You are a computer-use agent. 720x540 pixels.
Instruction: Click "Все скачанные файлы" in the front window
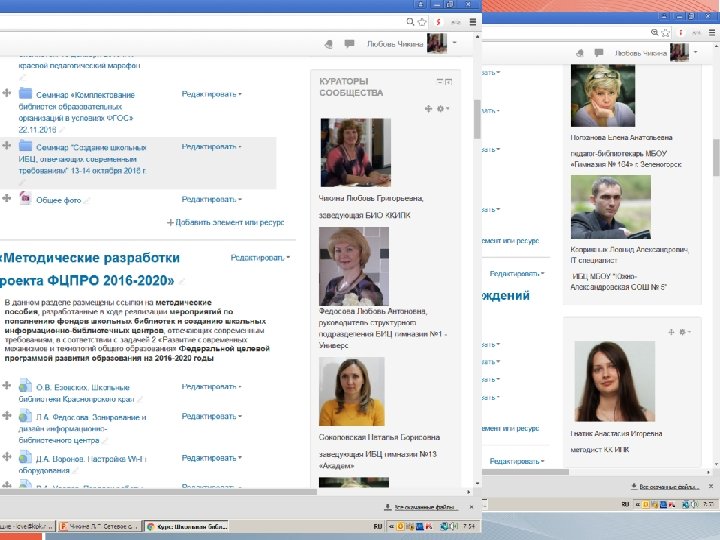[x=426, y=507]
